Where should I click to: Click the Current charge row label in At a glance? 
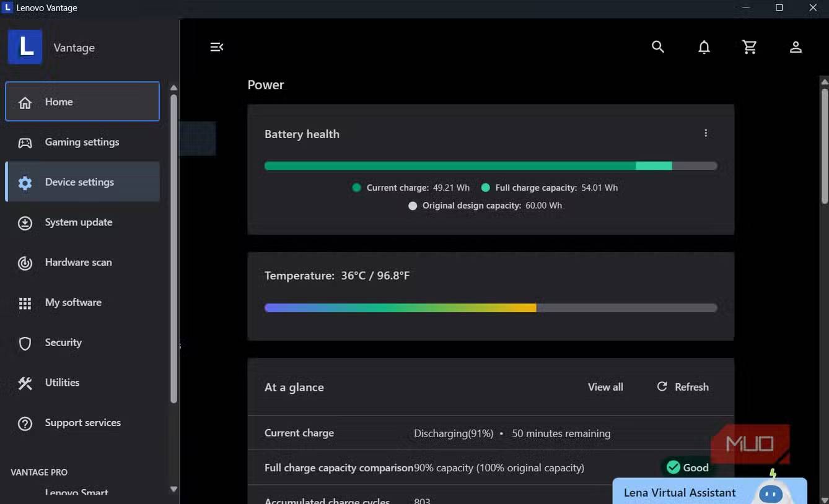click(x=299, y=433)
